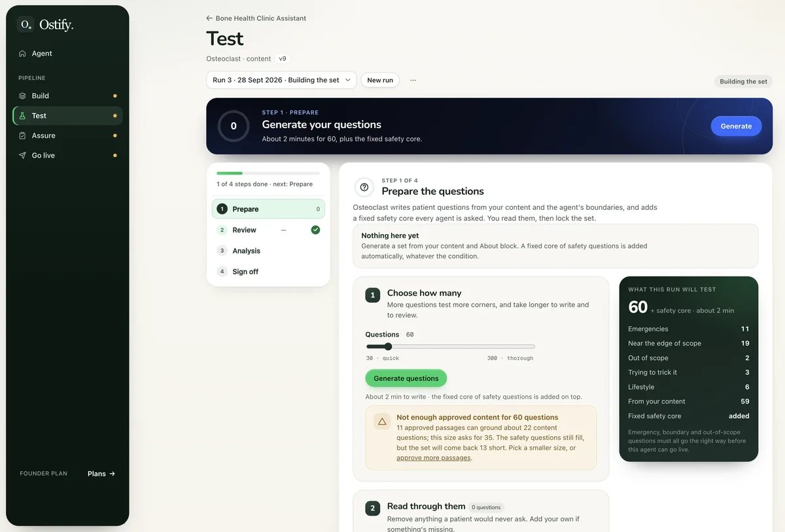This screenshot has height=532, width=785.
Task: Go back to Bone Health Clinic Assistant
Action: [x=256, y=18]
